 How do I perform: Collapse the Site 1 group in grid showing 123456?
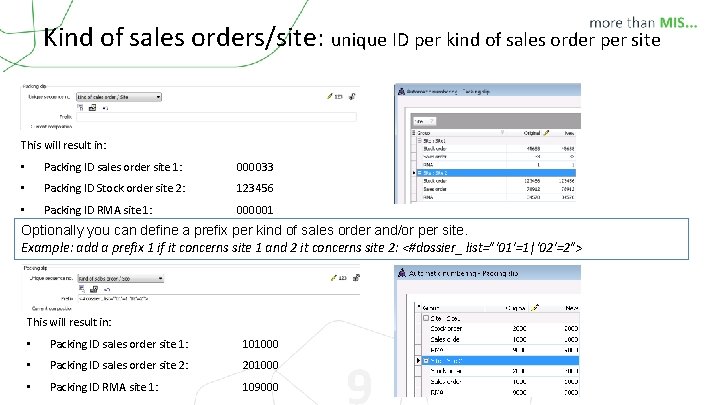(420, 141)
